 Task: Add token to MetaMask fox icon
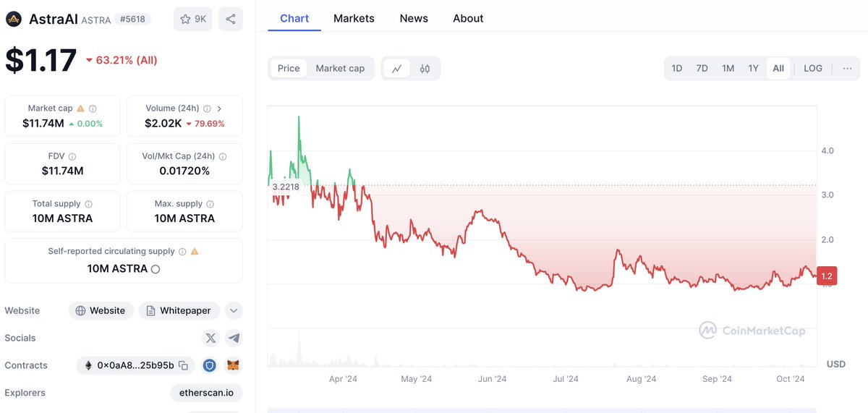[x=233, y=365]
